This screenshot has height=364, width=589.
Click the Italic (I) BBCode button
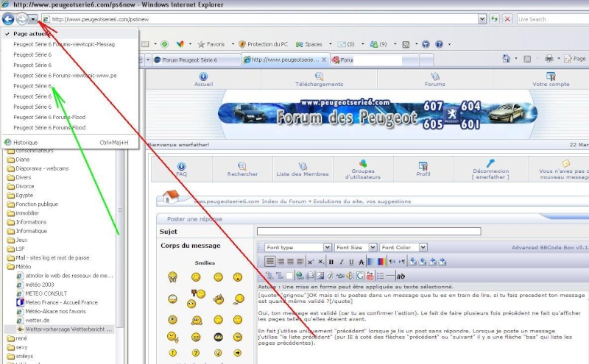point(341,262)
